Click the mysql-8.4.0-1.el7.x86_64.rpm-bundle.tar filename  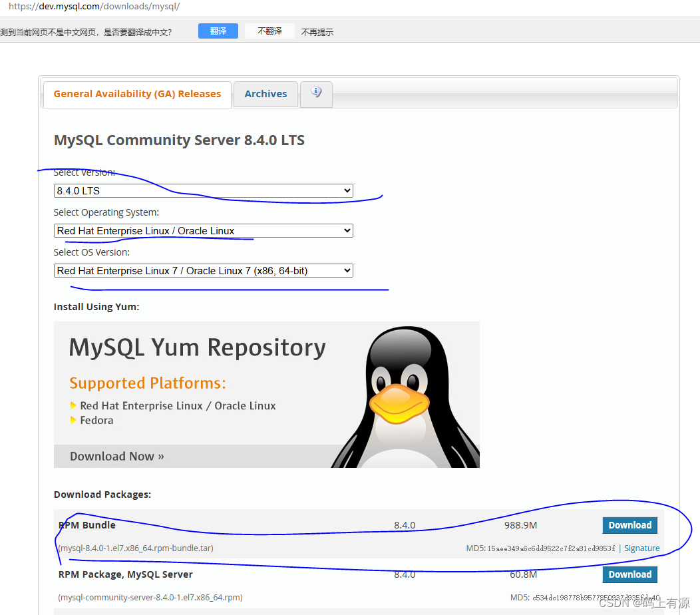tap(136, 548)
